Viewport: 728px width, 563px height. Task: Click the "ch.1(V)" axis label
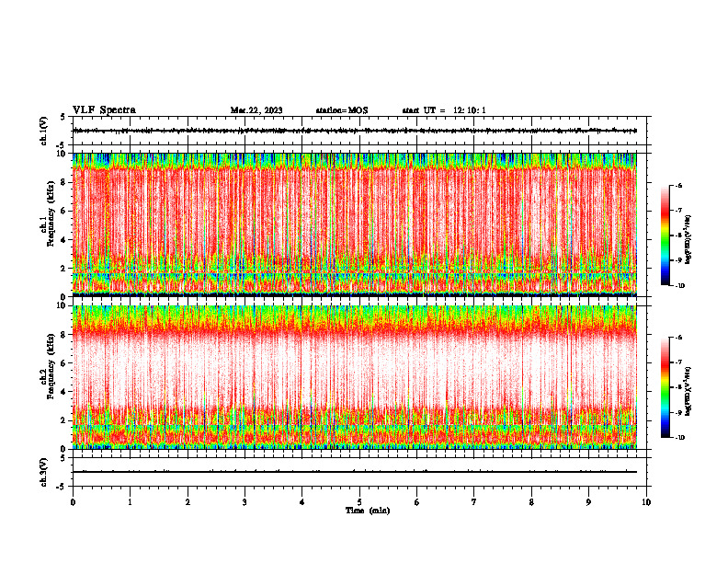coord(44,131)
